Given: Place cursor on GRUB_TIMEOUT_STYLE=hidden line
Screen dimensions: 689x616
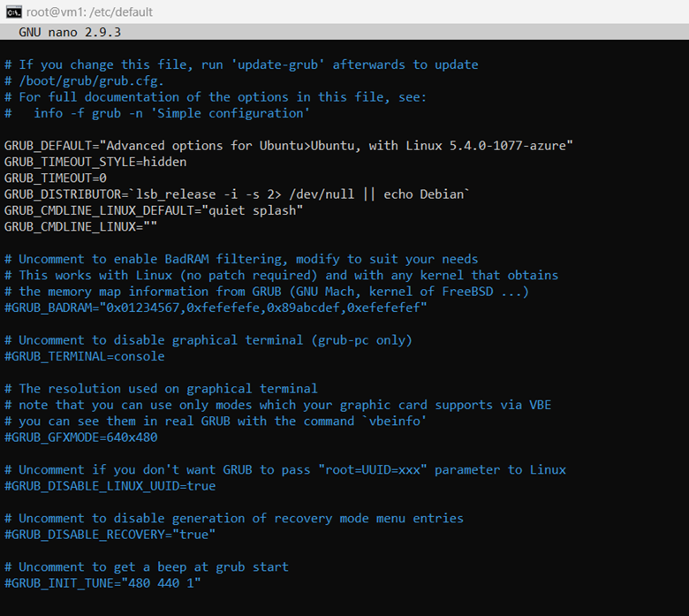Looking at the screenshot, I should (x=95, y=162).
